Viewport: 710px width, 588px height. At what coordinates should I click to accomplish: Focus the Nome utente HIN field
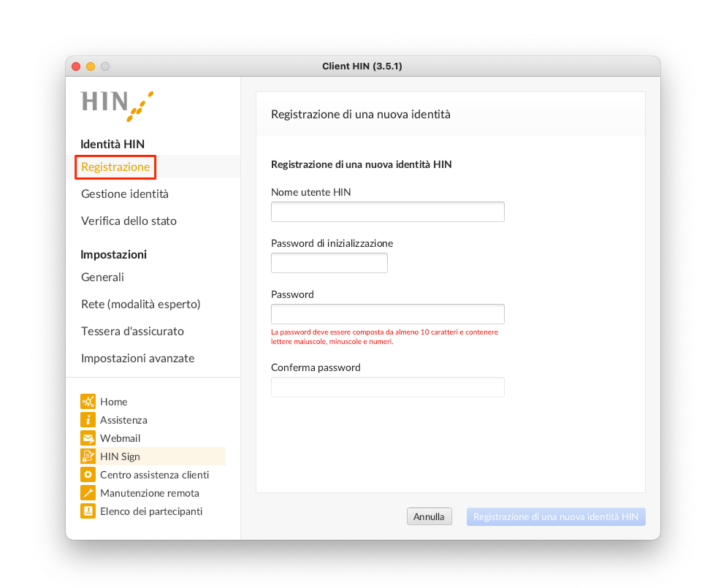(388, 212)
